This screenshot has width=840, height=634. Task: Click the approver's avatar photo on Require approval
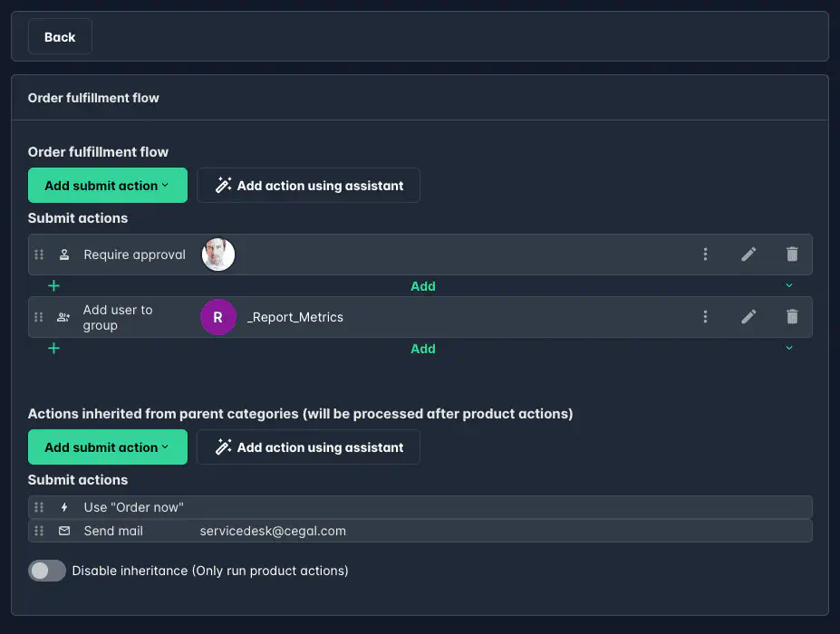[217, 255]
